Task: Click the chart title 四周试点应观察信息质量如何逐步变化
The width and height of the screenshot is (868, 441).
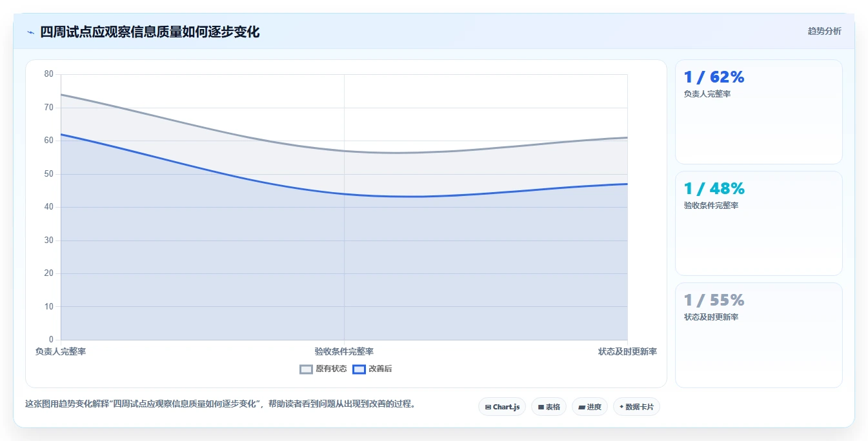Action: coord(150,32)
